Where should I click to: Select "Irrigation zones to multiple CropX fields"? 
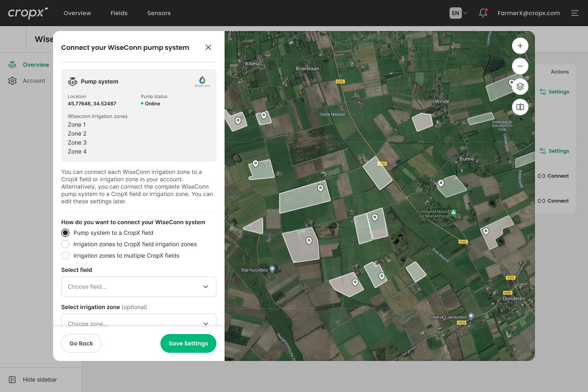(x=65, y=256)
